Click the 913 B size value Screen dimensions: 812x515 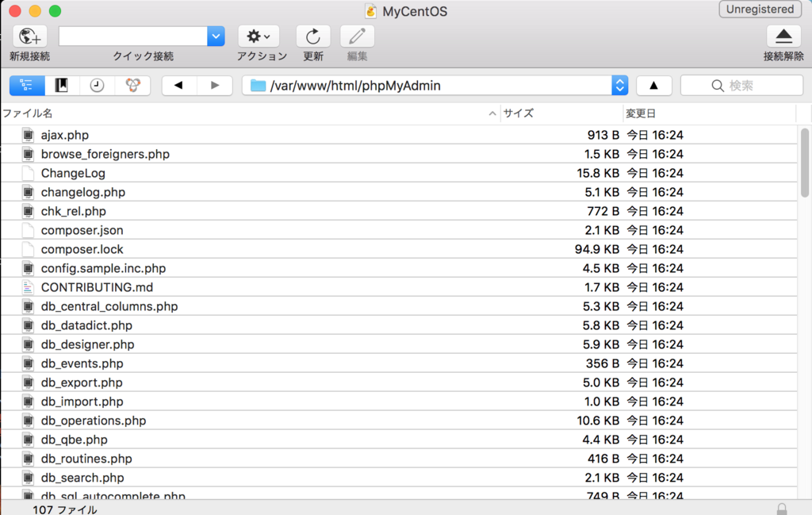[x=603, y=135]
